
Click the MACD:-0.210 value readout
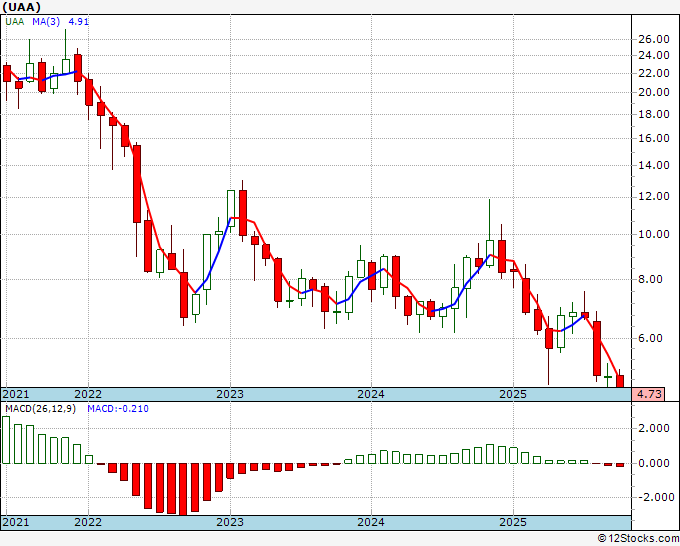(x=118, y=409)
